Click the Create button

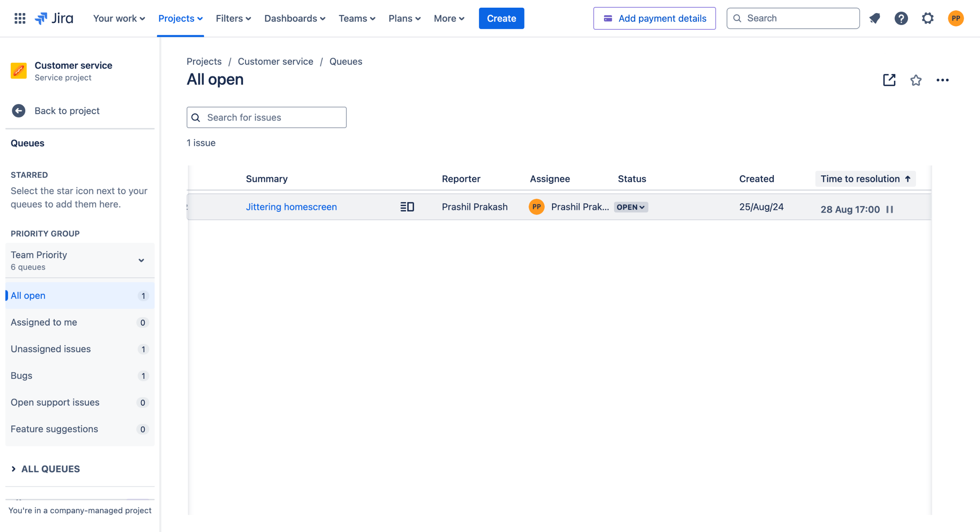[x=501, y=18]
